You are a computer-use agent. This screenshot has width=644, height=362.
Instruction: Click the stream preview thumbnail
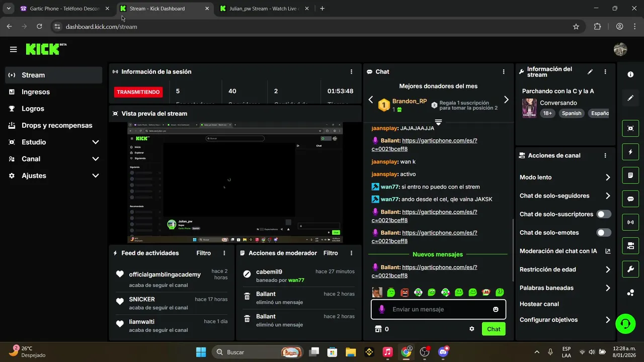tap(234, 183)
